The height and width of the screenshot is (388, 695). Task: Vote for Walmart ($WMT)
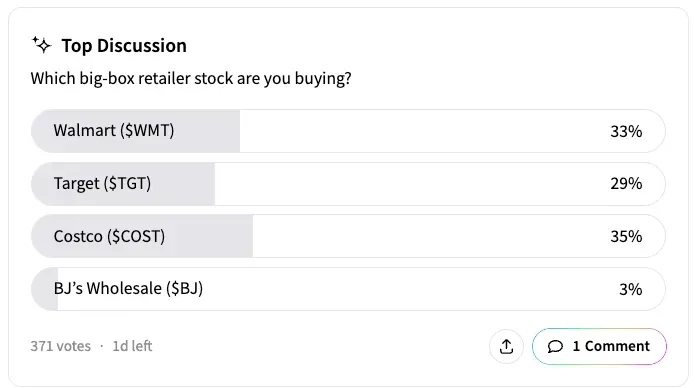point(348,131)
